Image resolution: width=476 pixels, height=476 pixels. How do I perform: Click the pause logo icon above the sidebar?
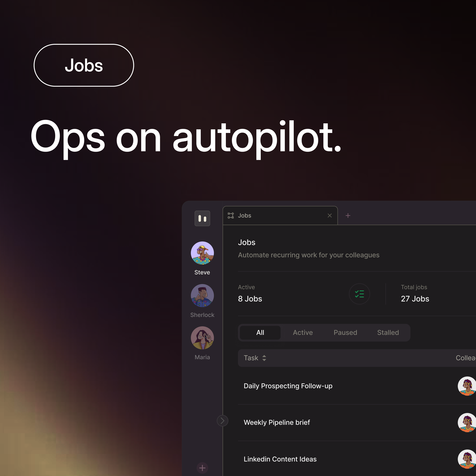202,218
